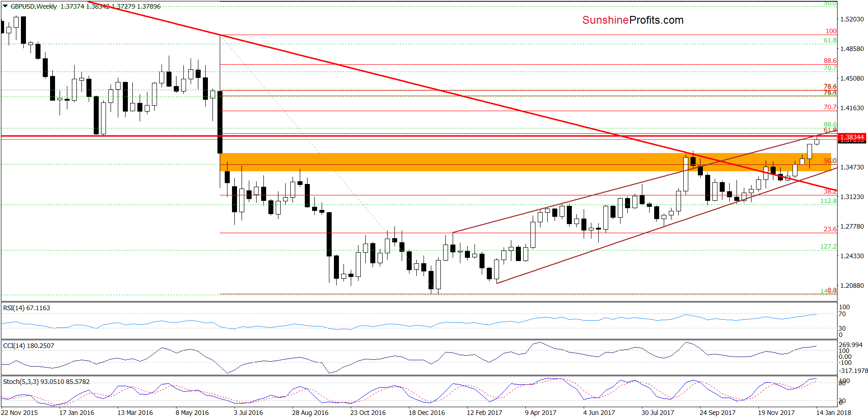Click the 13 Mar 2016 date label
Viewport: 868px width, 419px height.
click(x=135, y=413)
